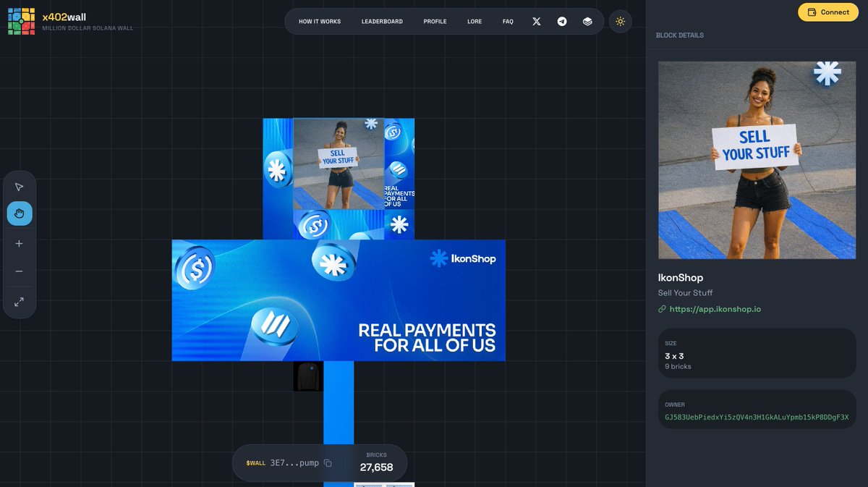Open the X (Twitter) link icon
The width and height of the screenshot is (868, 487).
[x=537, y=22]
